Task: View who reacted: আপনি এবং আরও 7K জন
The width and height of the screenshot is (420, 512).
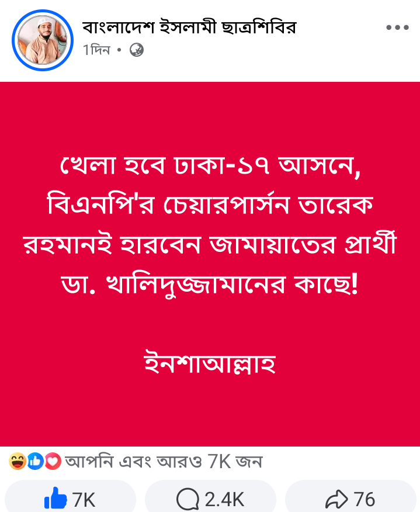Action: pos(164,462)
